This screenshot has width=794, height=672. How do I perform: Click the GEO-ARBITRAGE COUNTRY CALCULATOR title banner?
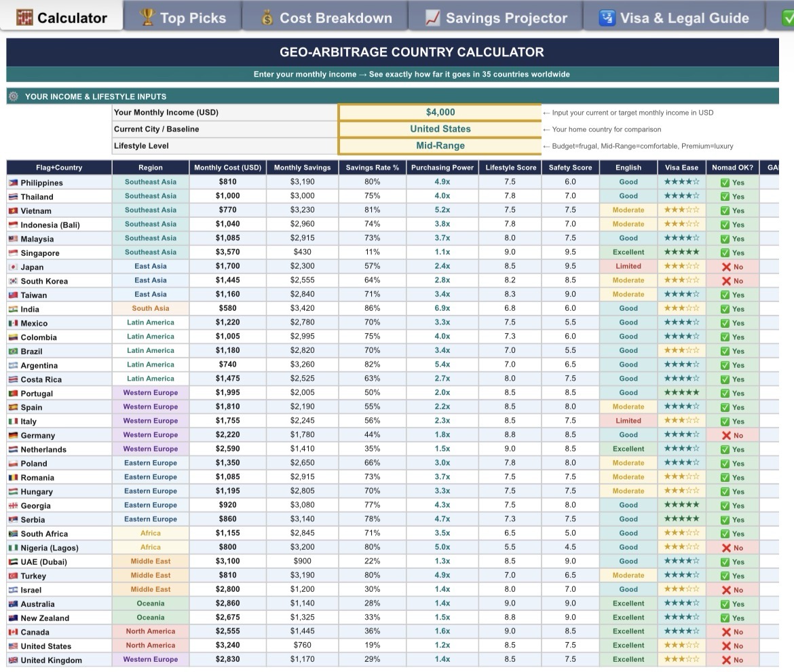click(x=411, y=52)
